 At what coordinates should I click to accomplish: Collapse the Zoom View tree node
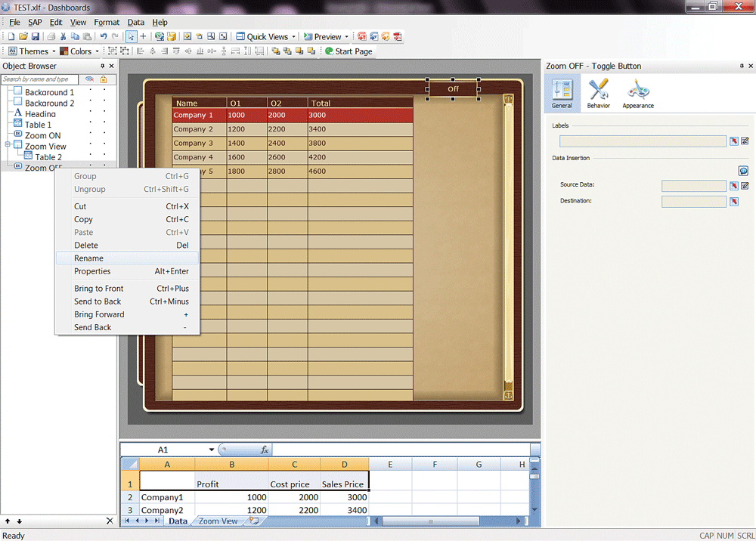(8, 144)
